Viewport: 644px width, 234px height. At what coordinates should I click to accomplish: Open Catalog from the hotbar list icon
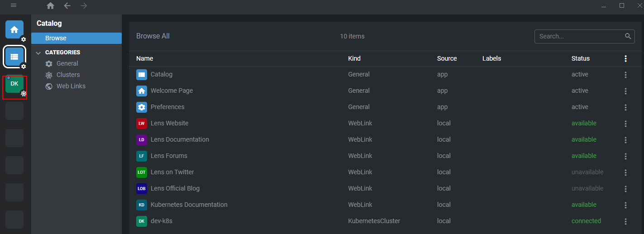14,57
